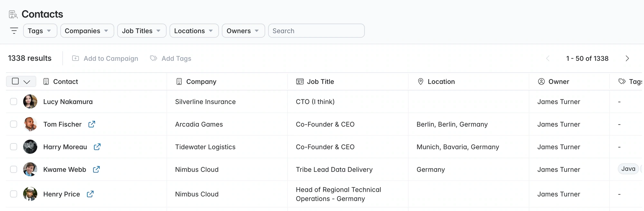The image size is (644, 211).
Task: Click the Contacts page icon beside the title
Action: tap(13, 14)
